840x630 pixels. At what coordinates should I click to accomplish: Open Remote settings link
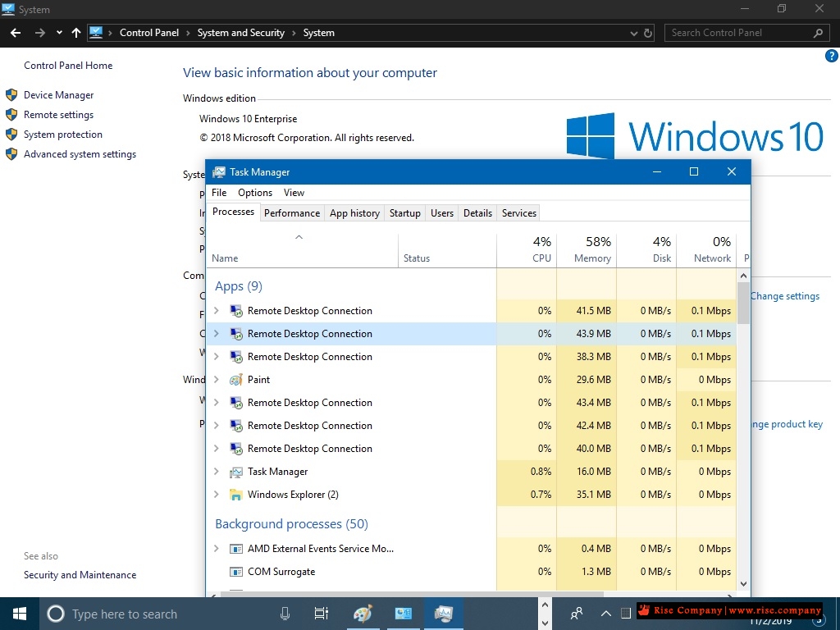click(x=58, y=115)
